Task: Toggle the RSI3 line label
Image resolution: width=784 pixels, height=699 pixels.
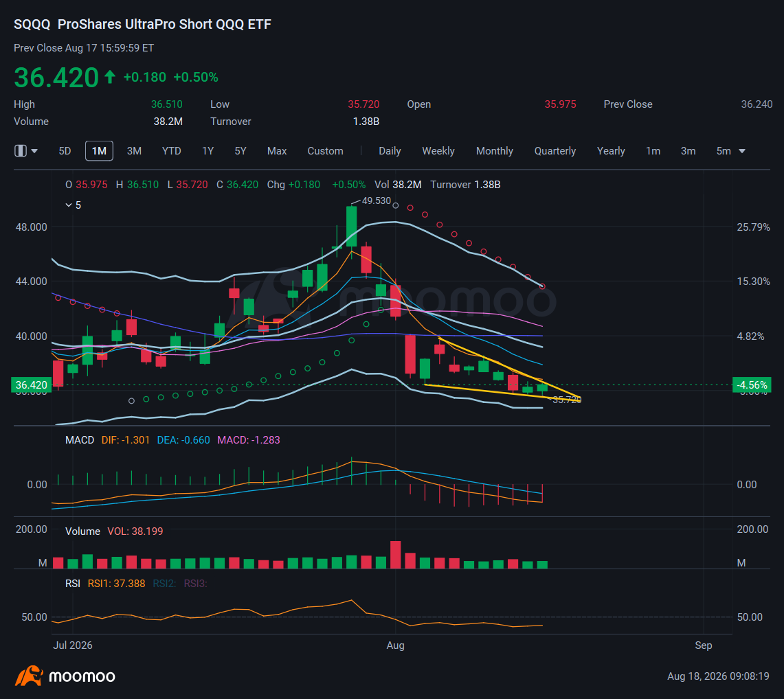Action: pyautogui.click(x=195, y=584)
